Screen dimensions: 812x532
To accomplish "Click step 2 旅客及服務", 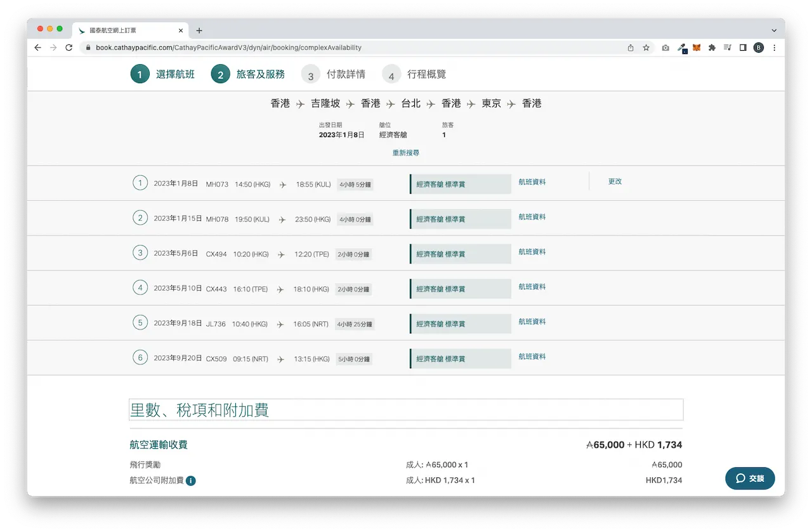I will pos(248,74).
